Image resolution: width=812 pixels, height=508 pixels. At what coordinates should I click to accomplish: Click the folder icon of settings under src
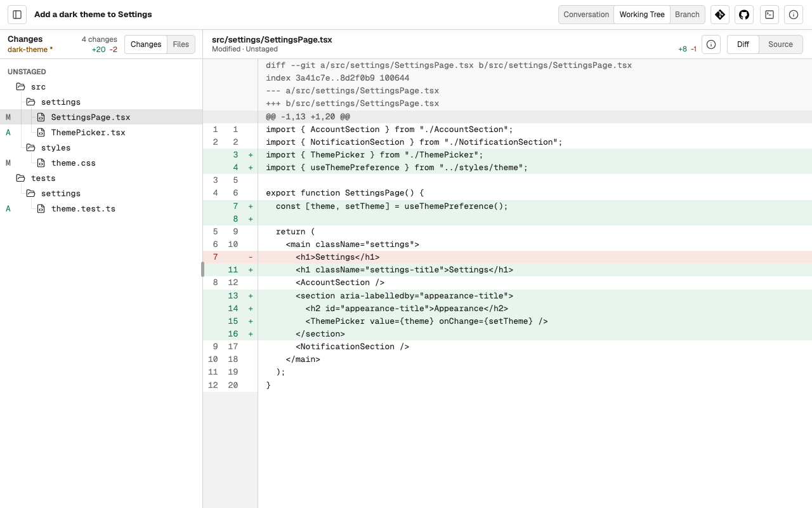click(x=30, y=102)
